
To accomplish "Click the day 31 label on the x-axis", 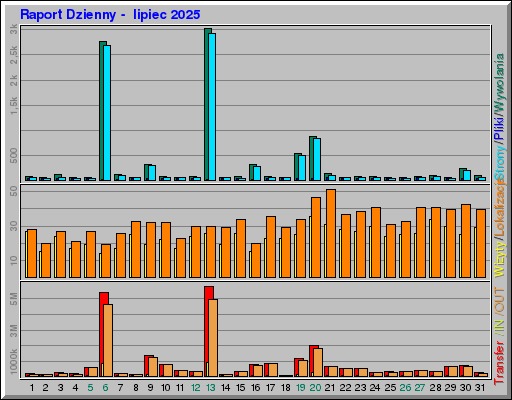I will (x=480, y=388).
